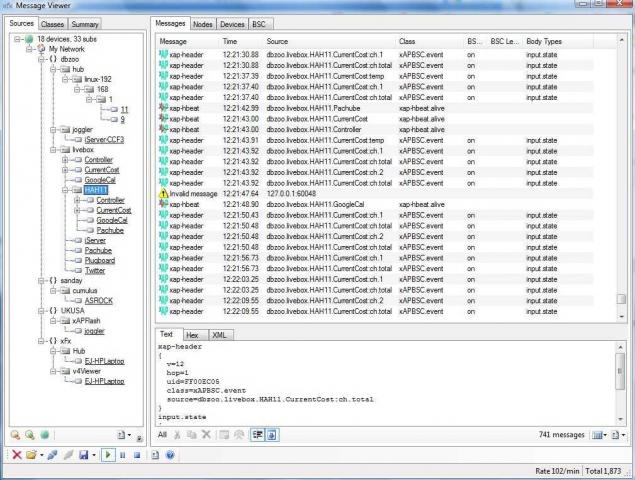Click the red X delete icon in bottom toolbar
Screen dimensions: 635x480
[17, 455]
